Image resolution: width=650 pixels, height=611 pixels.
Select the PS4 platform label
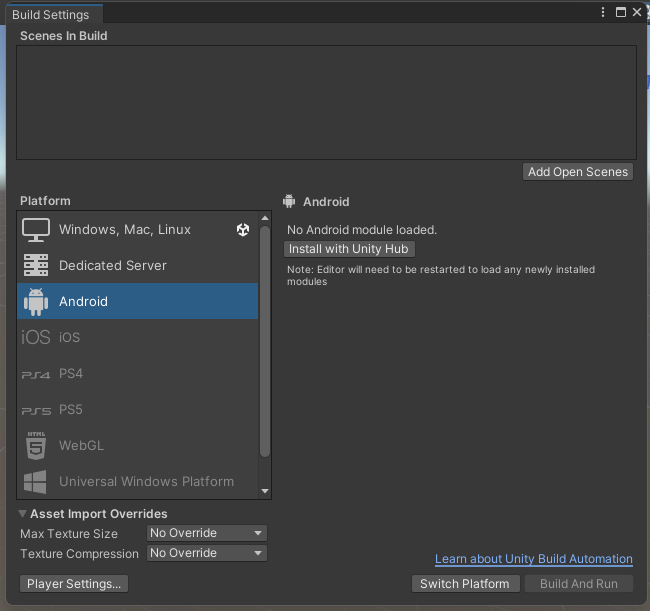point(71,373)
